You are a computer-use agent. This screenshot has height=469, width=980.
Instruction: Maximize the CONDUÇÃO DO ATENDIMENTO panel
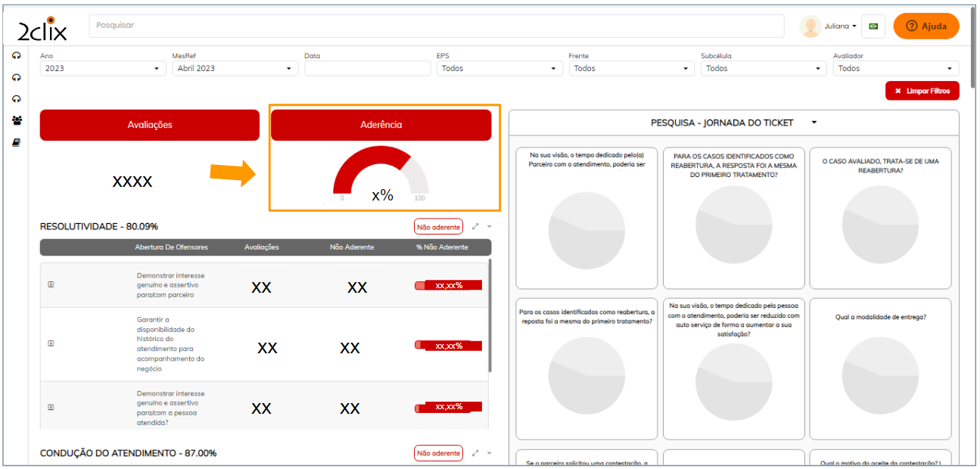pyautogui.click(x=476, y=453)
